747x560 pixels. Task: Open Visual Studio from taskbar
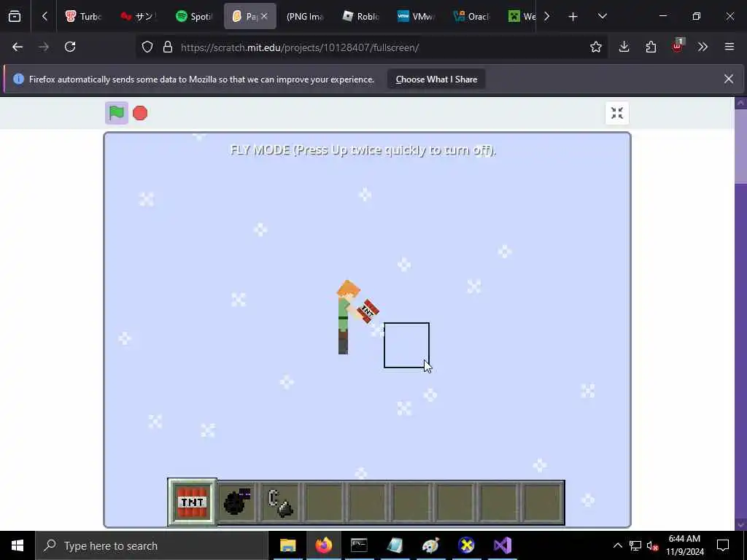click(502, 545)
